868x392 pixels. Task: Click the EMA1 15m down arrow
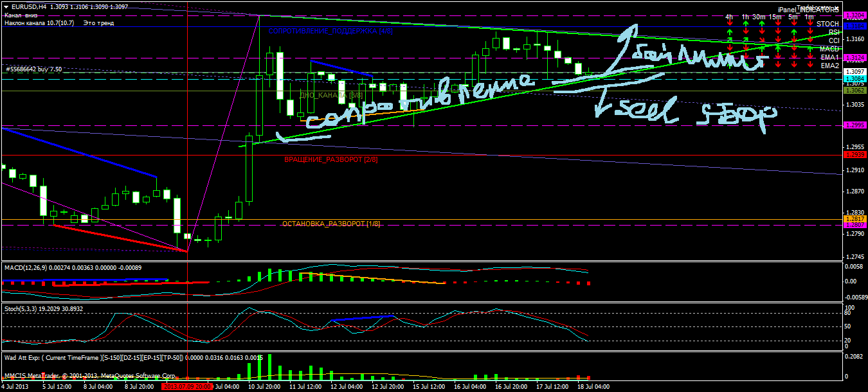[778, 57]
